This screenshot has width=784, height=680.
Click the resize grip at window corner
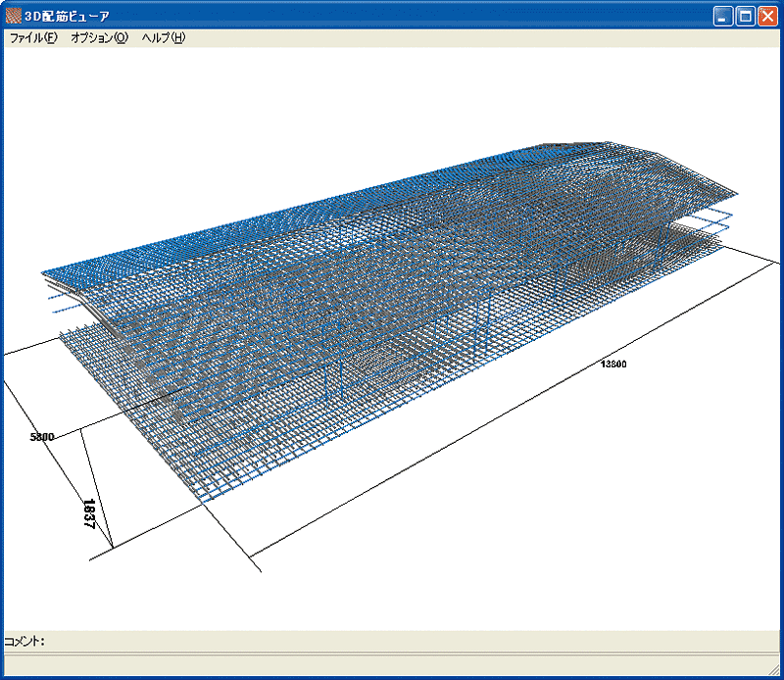coord(774,670)
